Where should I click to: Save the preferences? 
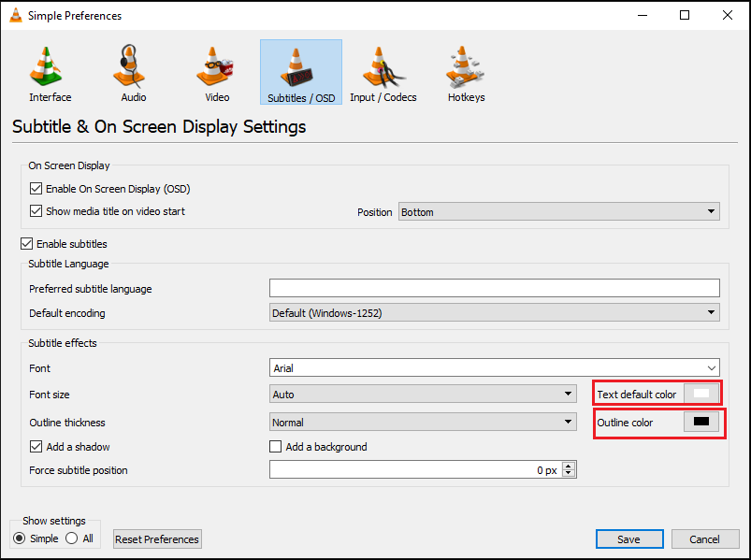click(629, 538)
